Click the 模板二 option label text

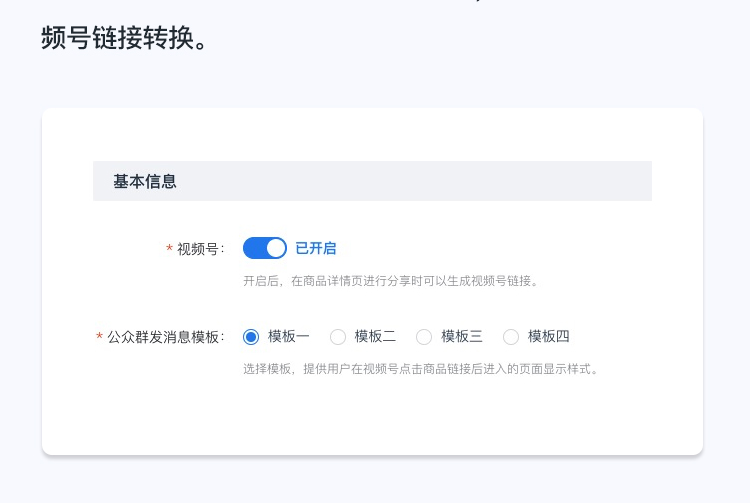pos(375,337)
